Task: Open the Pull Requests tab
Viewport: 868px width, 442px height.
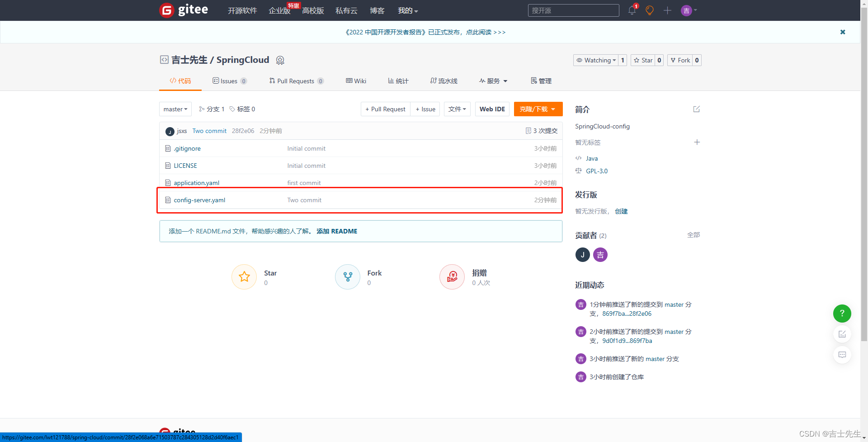Action: pos(296,81)
